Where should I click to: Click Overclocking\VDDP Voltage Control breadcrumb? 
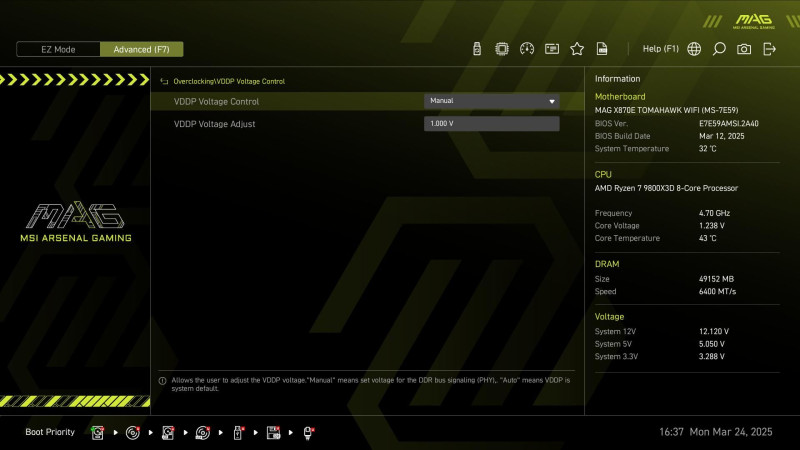(x=229, y=82)
